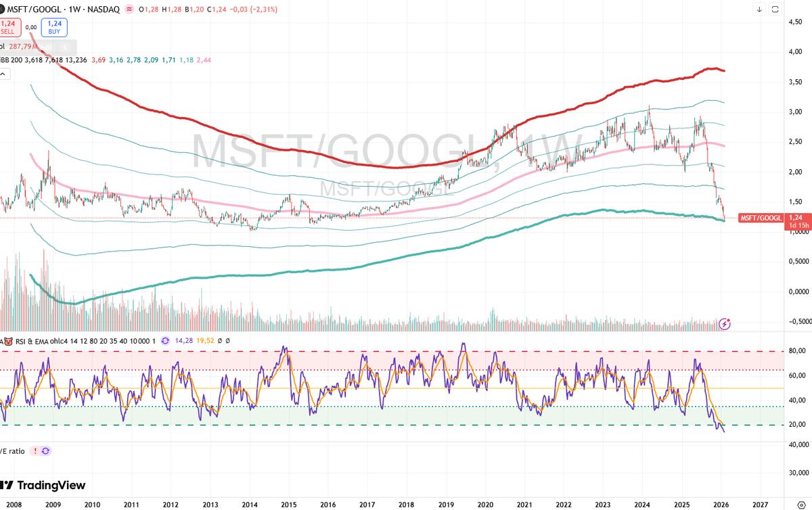
Task: Click the 1,18 lower band value in legend
Action: click(185, 60)
